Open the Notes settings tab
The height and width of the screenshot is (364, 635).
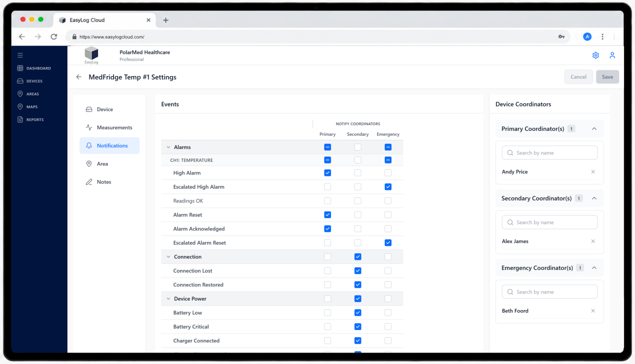[x=110, y=182]
